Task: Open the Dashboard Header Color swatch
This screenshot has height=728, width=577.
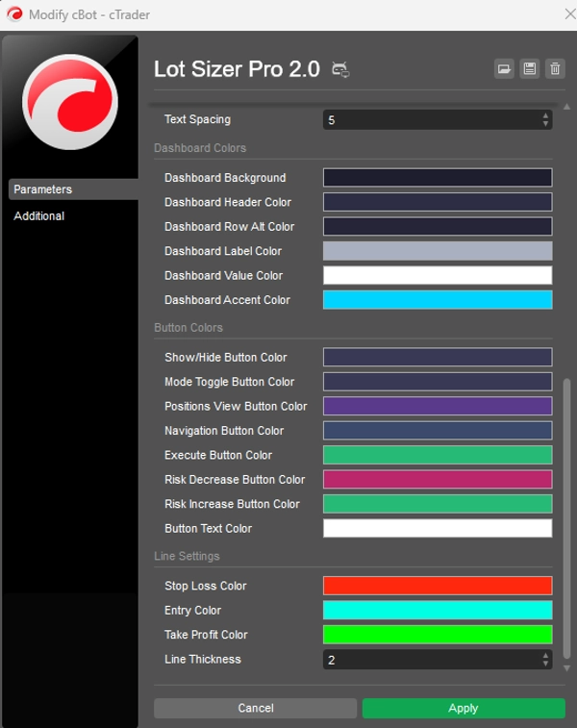Action: click(438, 202)
